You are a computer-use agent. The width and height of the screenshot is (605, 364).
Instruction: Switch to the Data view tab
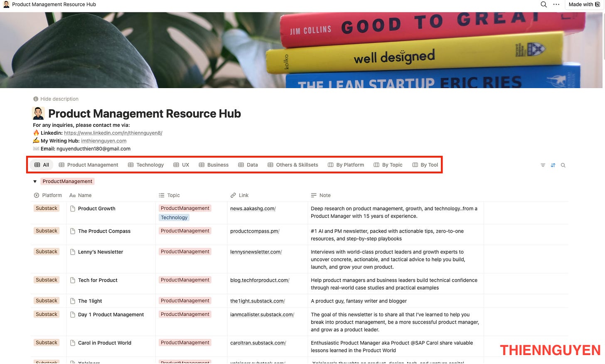point(248,165)
